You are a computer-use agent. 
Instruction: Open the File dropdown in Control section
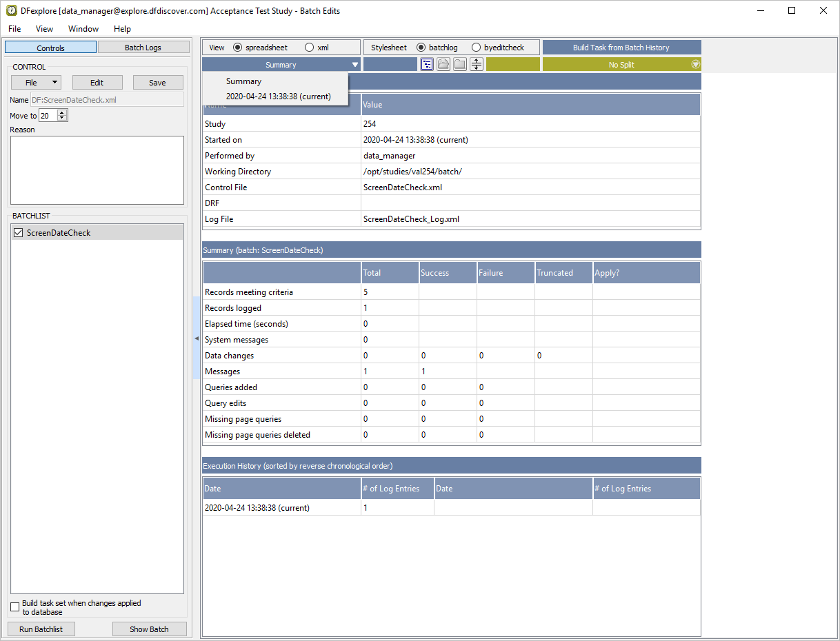tap(36, 83)
